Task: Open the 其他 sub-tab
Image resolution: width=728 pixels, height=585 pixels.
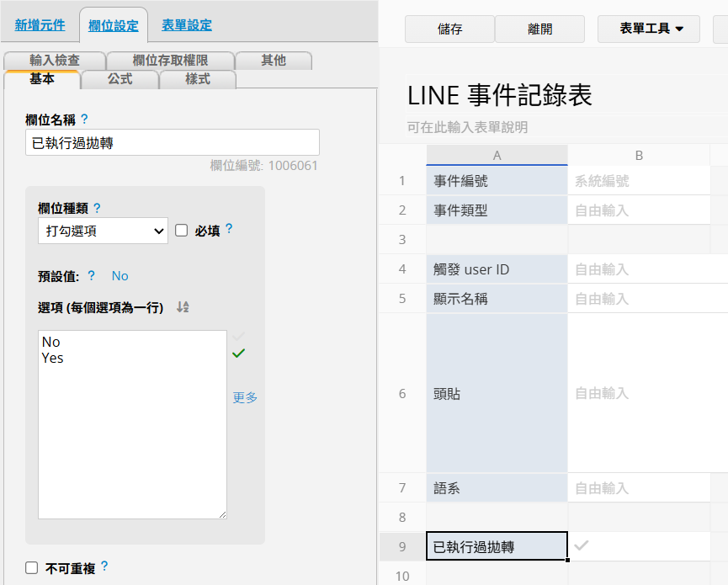Action: click(x=274, y=61)
